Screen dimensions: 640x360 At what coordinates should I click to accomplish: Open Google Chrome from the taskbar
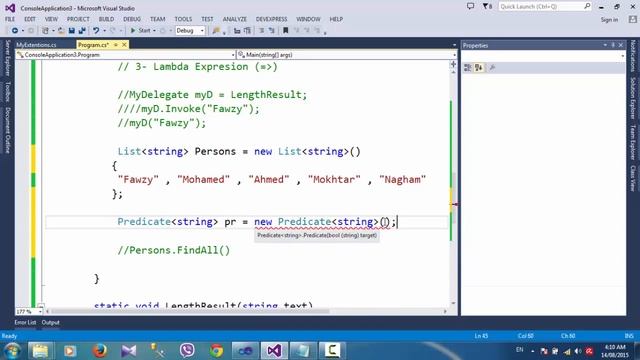point(216,351)
